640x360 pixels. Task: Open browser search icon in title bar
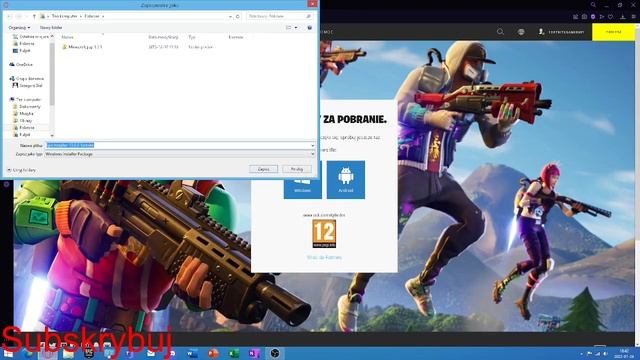click(593, 5)
